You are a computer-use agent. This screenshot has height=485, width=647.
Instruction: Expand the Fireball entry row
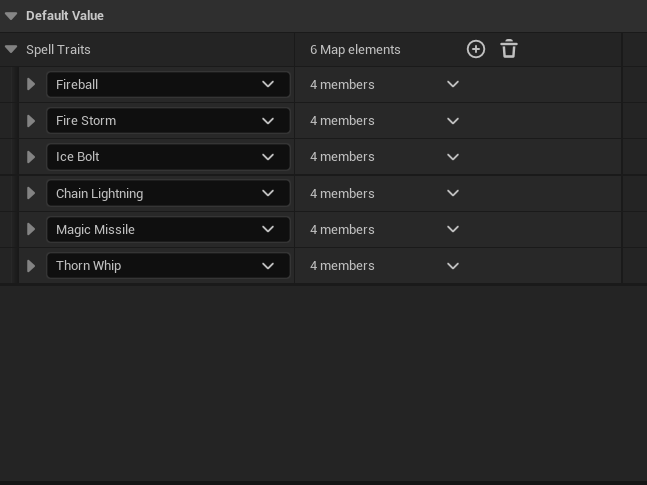coord(31,85)
